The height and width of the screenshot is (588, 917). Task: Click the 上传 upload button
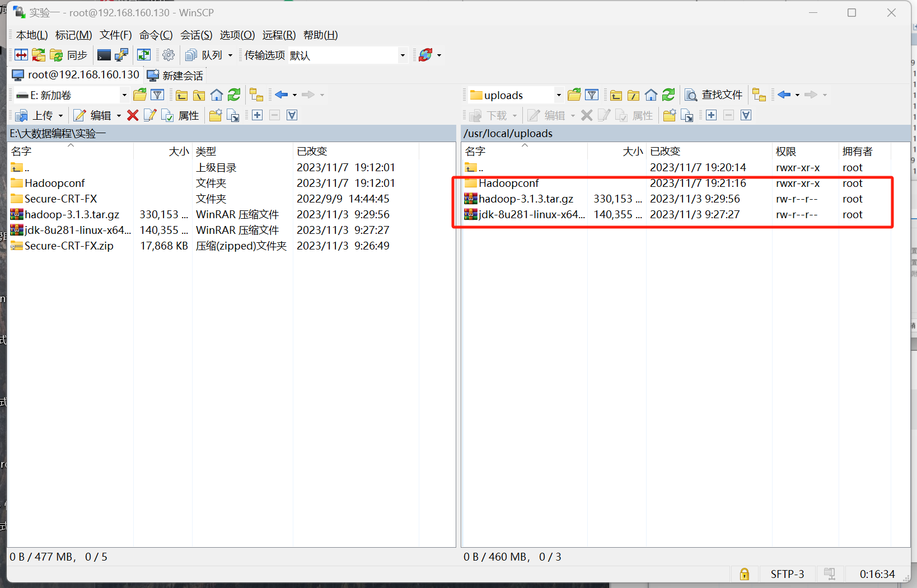pos(35,115)
